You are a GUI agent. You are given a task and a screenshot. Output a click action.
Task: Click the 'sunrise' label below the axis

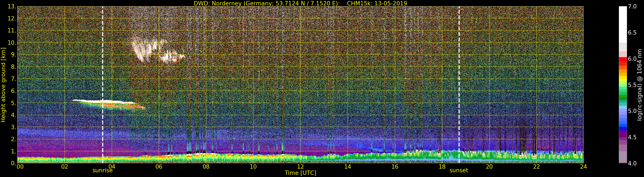pyautogui.click(x=103, y=171)
